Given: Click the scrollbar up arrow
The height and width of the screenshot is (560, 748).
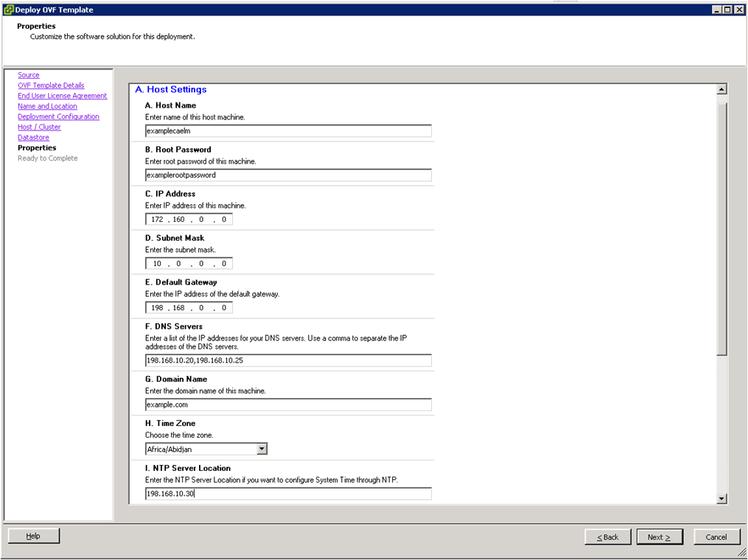Looking at the screenshot, I should pyautogui.click(x=721, y=88).
